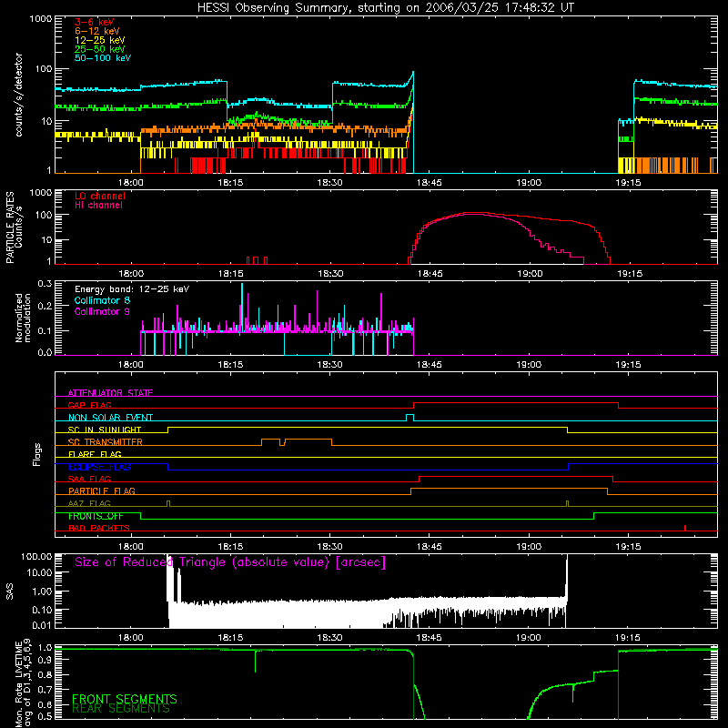
Task: Click the 0.5 value on the livetime axis
Action: 45,716
